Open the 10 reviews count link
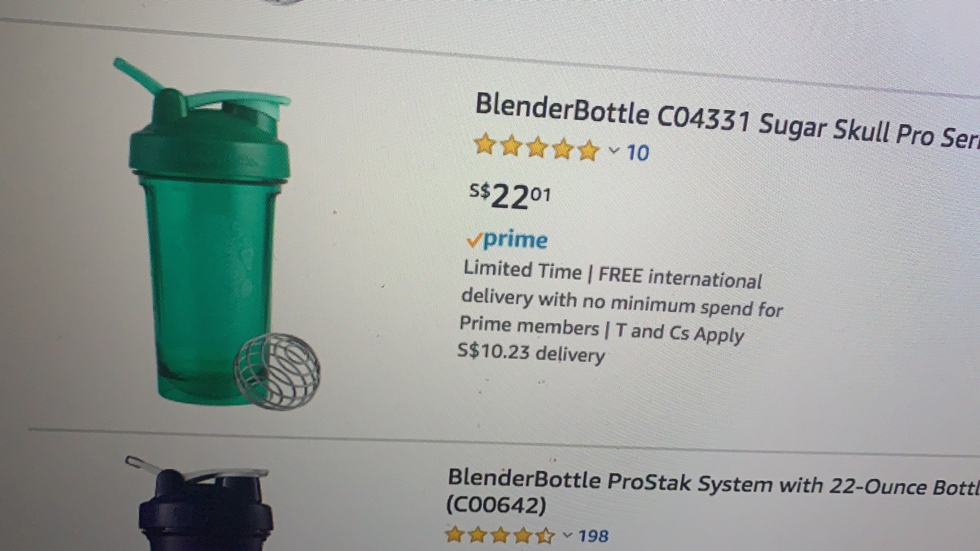Viewport: 980px width, 551px height. [x=638, y=153]
